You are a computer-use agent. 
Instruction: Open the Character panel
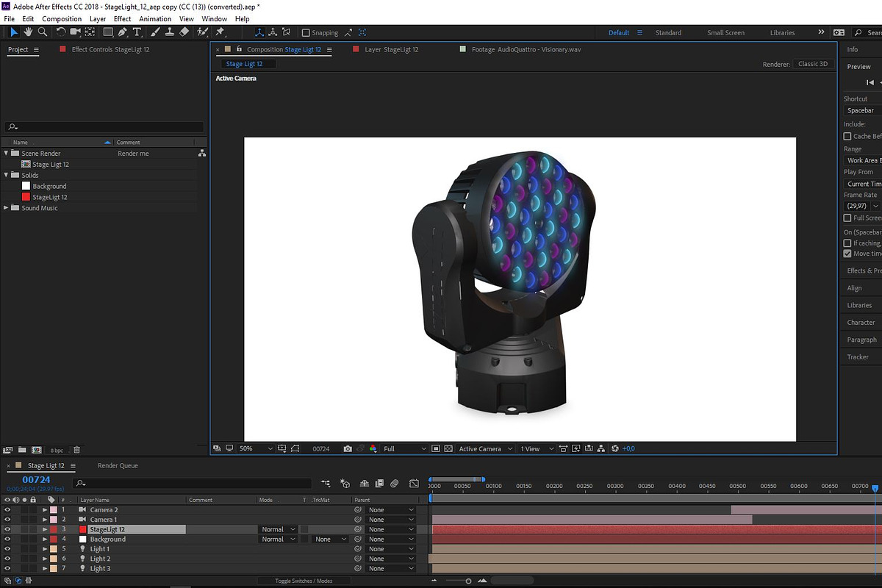tap(861, 322)
